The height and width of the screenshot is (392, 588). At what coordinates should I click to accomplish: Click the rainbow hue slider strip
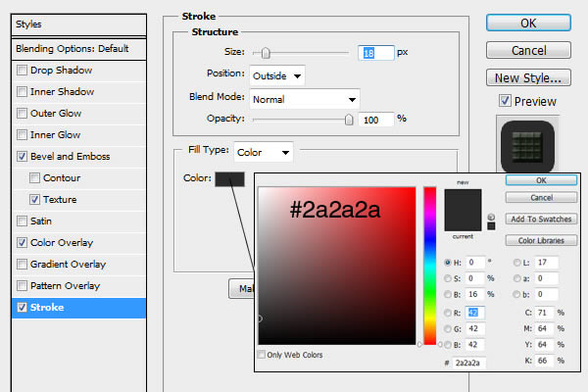point(429,265)
